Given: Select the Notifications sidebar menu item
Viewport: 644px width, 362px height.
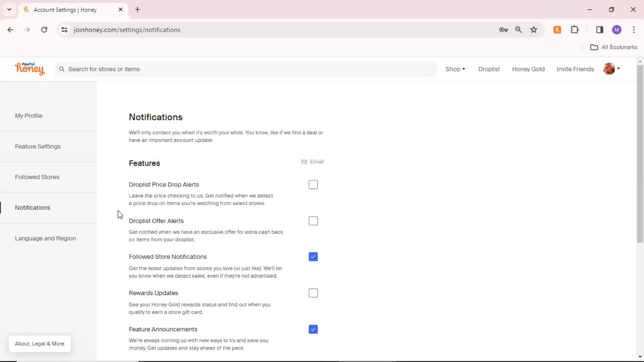Looking at the screenshot, I should [x=32, y=207].
